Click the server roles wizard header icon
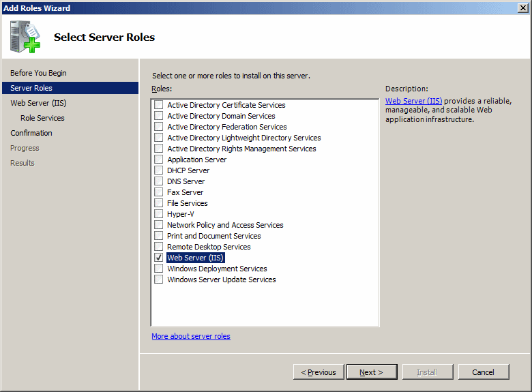 pyautogui.click(x=26, y=37)
